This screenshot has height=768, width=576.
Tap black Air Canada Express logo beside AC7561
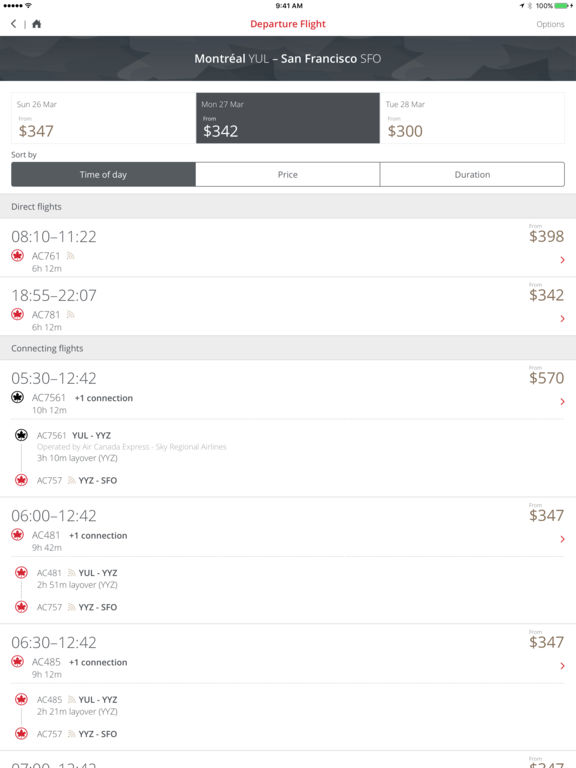(18, 397)
